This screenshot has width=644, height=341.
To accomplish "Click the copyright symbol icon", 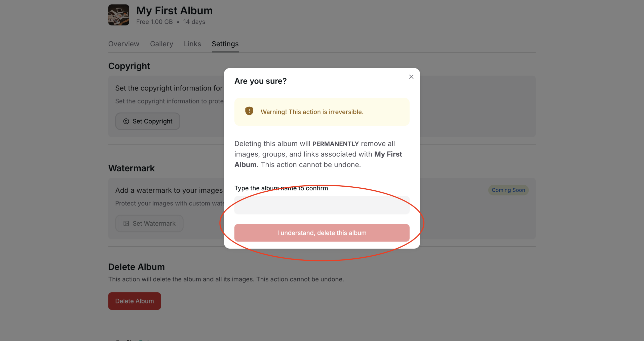I will click(126, 121).
